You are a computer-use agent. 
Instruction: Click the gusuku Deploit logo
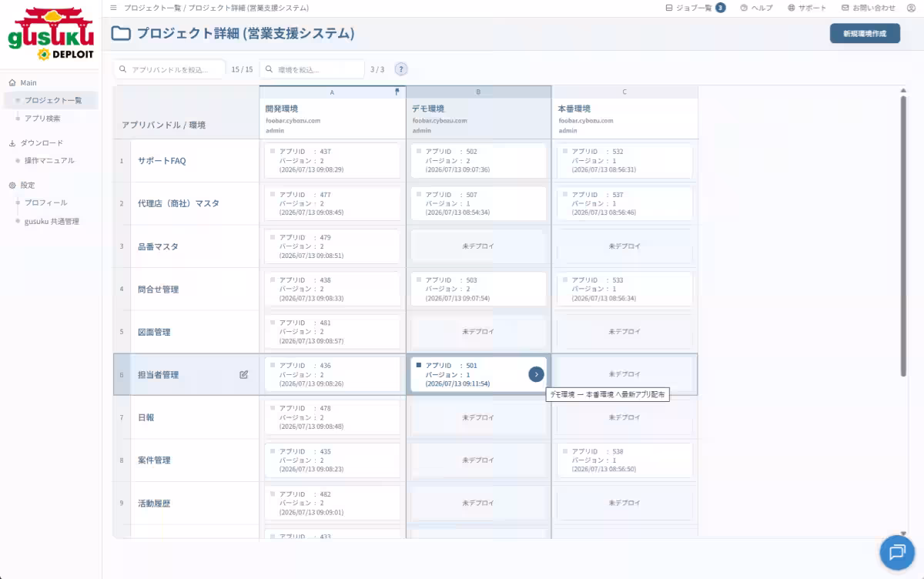[x=51, y=34]
